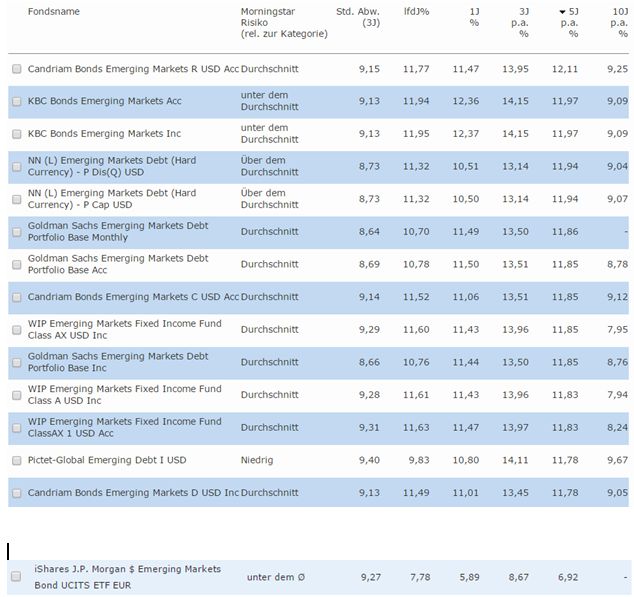
Task: Tick the checkbox for Candriam Bonds Emerging Markets R USD Acc
Action: (x=16, y=69)
